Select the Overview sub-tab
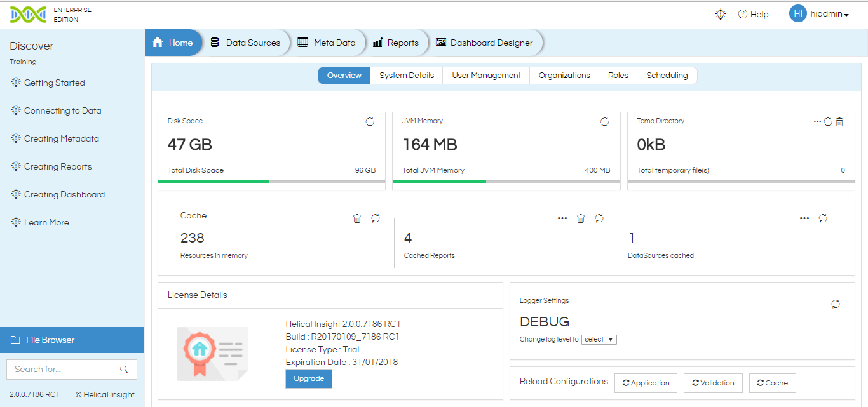Screen dimensions: 868x407 (x=344, y=76)
